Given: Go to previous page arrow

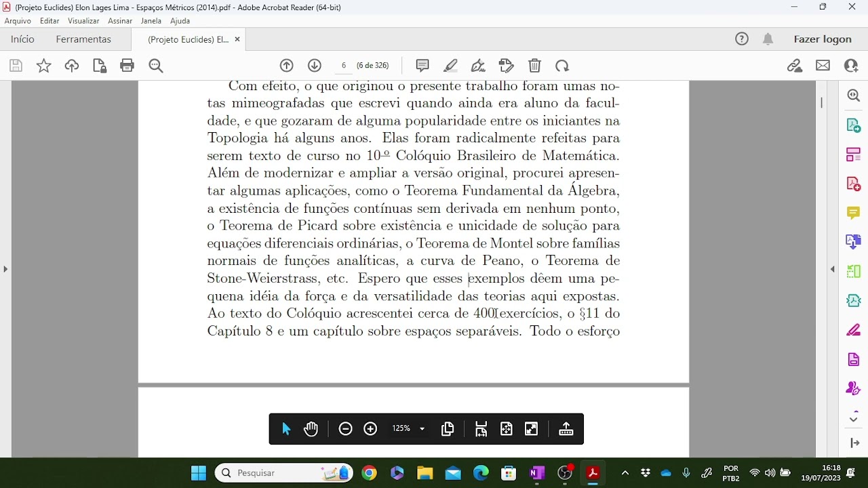Looking at the screenshot, I should (x=287, y=66).
